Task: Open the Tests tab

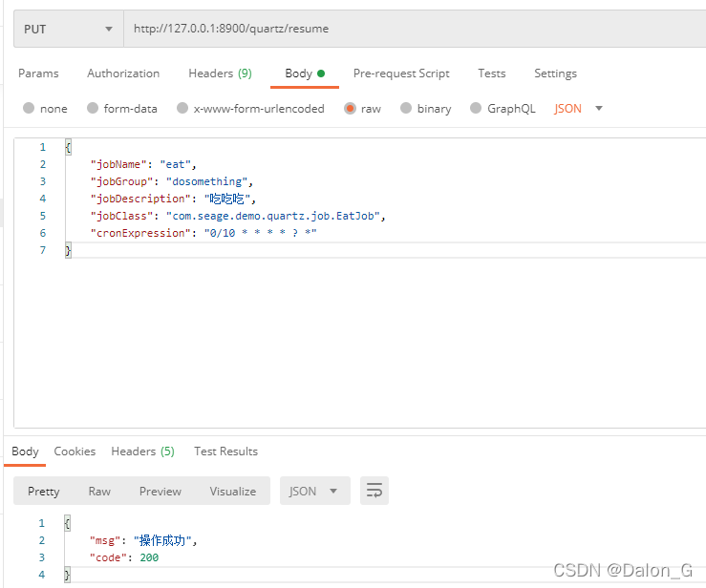Action: pos(492,73)
